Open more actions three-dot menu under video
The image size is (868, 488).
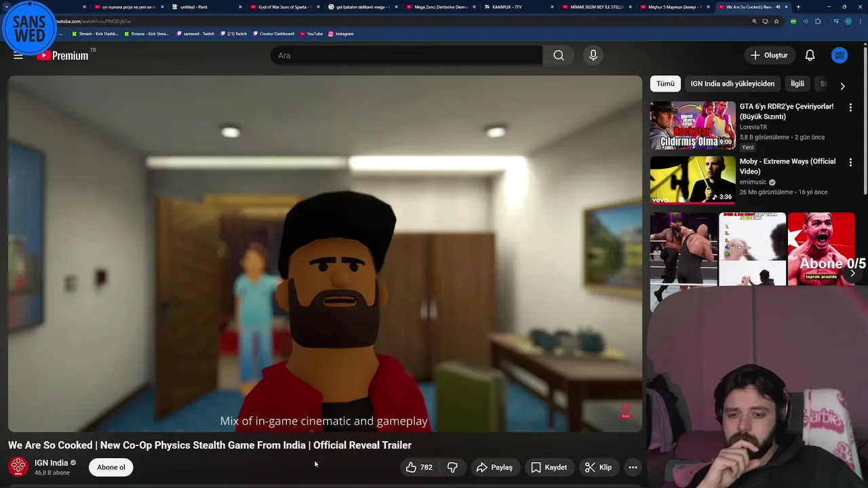click(633, 467)
